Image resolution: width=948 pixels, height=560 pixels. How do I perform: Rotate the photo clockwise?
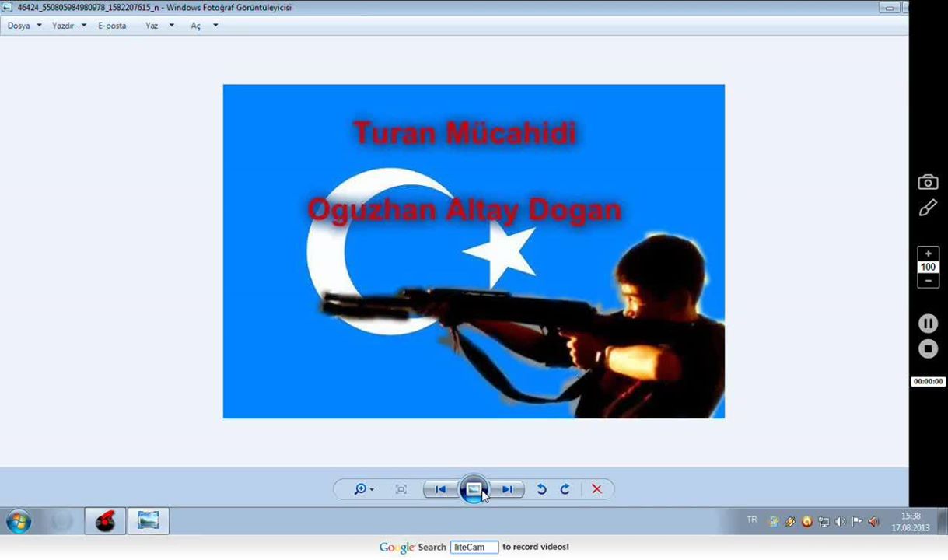click(x=565, y=489)
